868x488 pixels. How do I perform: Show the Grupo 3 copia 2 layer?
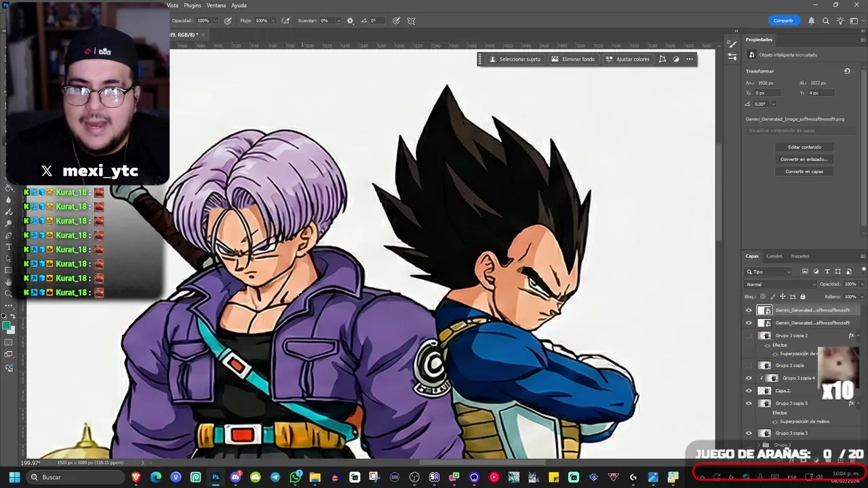749,335
